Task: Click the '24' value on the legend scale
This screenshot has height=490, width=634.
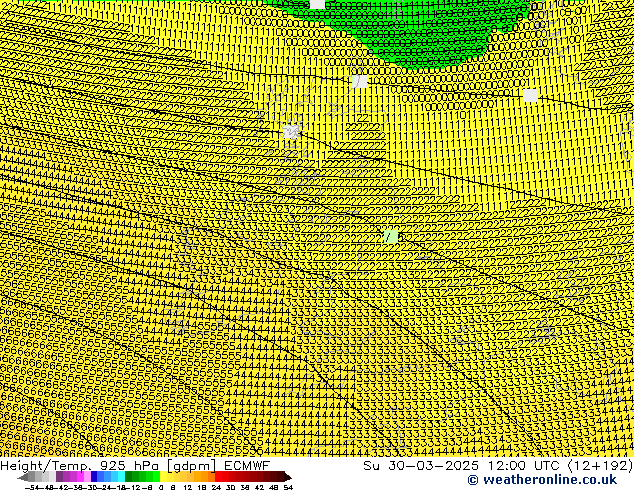Action: (216, 488)
